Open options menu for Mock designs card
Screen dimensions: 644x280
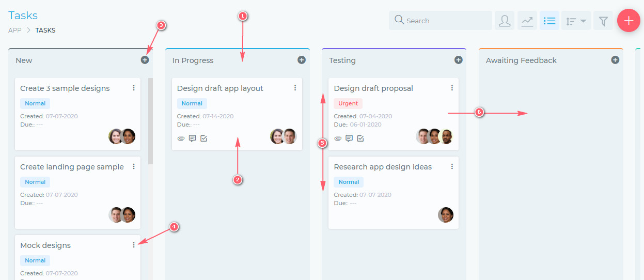click(134, 245)
